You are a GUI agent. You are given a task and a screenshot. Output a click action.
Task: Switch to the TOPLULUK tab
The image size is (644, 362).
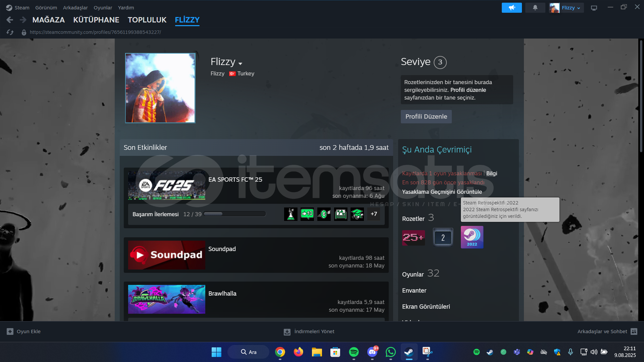pyautogui.click(x=147, y=20)
